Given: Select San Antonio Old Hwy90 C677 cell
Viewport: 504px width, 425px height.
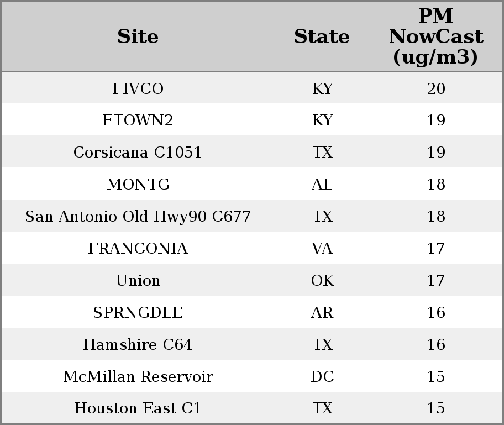Looking at the screenshot, I should 138,216.
